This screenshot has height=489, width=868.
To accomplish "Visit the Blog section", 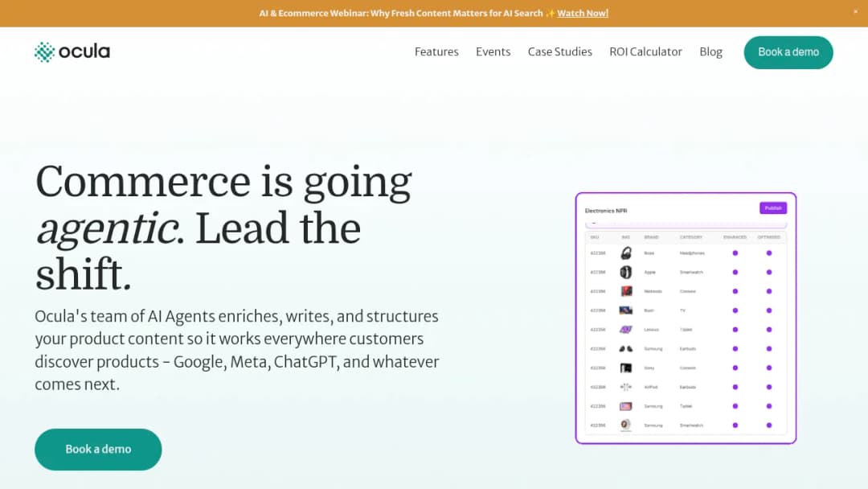I will coord(710,51).
